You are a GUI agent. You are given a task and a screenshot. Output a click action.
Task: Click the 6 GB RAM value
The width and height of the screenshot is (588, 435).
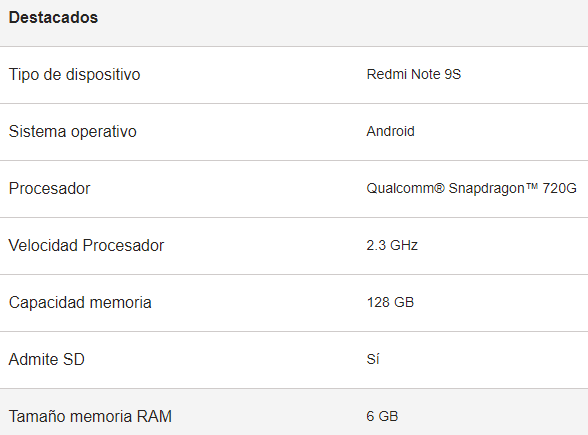(382, 416)
